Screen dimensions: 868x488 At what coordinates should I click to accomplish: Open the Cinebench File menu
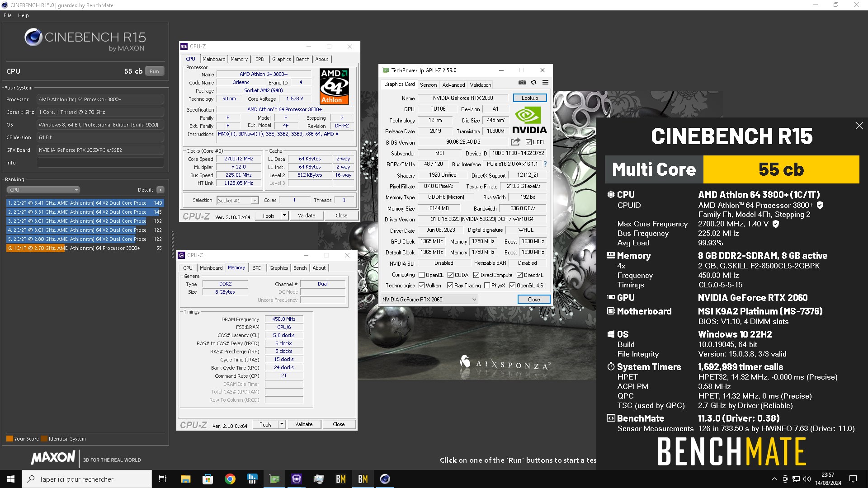coord(8,15)
